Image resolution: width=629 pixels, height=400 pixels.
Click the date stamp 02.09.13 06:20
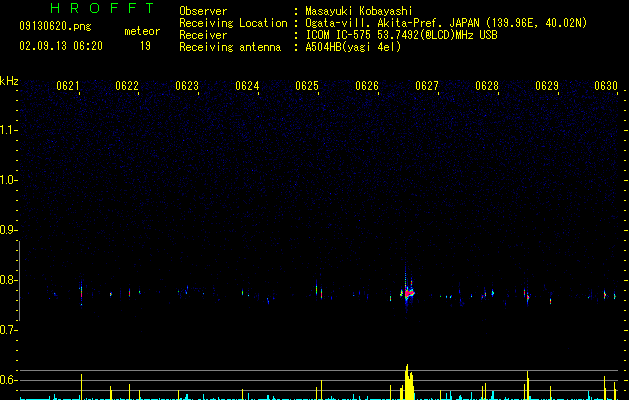point(61,46)
